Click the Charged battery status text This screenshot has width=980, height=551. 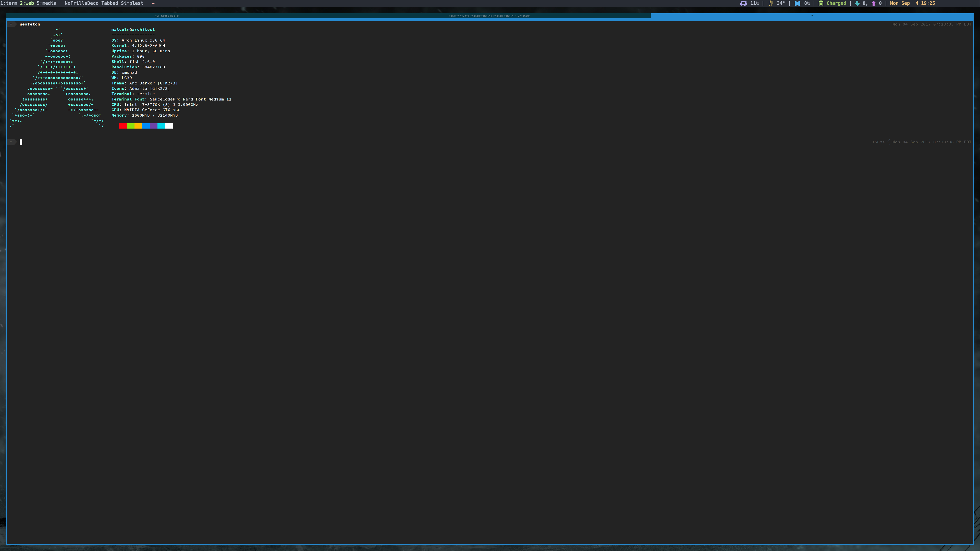pos(836,3)
